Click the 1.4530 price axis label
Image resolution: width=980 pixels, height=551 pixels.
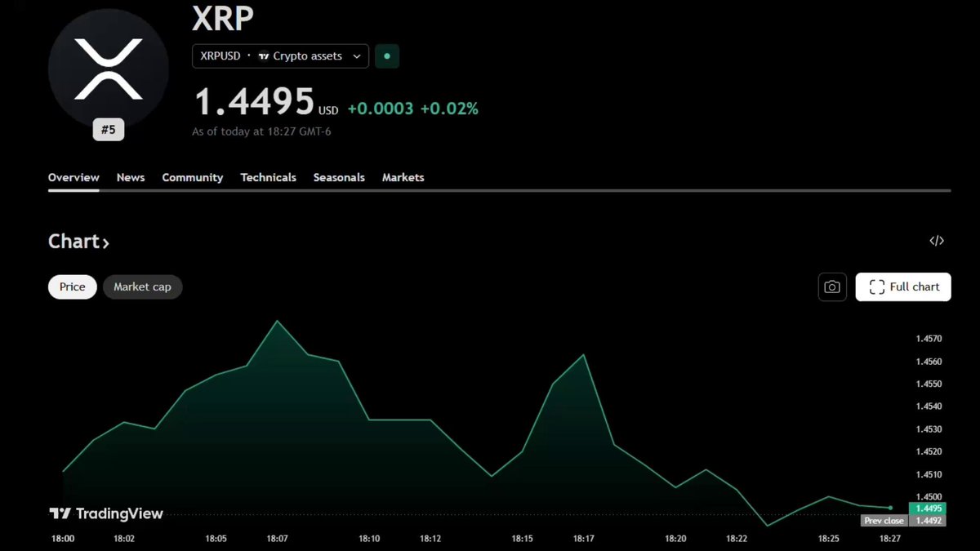point(929,429)
